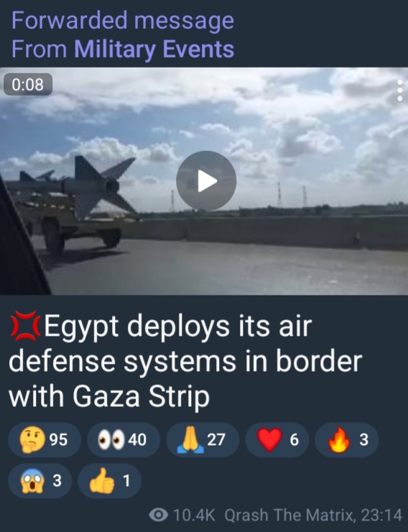Open the missile launcher video thumbnail
Screen dimensions: 408x532
tap(204, 181)
